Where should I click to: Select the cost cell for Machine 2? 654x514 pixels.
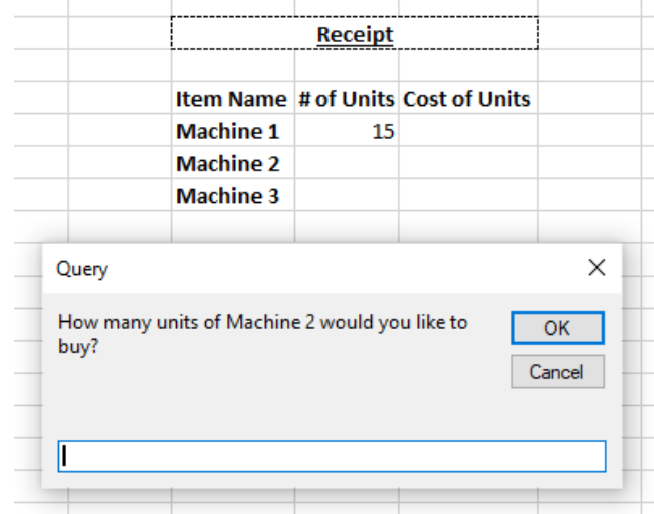click(468, 162)
